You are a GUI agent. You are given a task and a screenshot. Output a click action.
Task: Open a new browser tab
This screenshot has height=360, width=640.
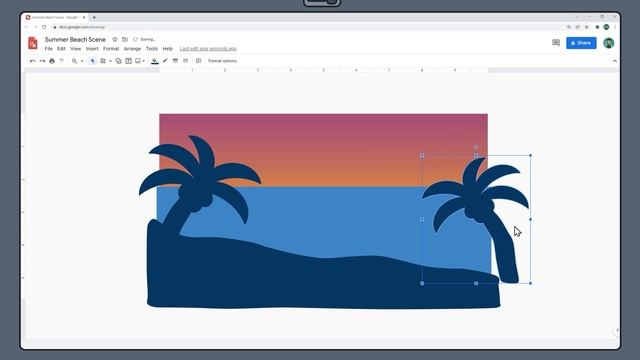tap(94, 18)
